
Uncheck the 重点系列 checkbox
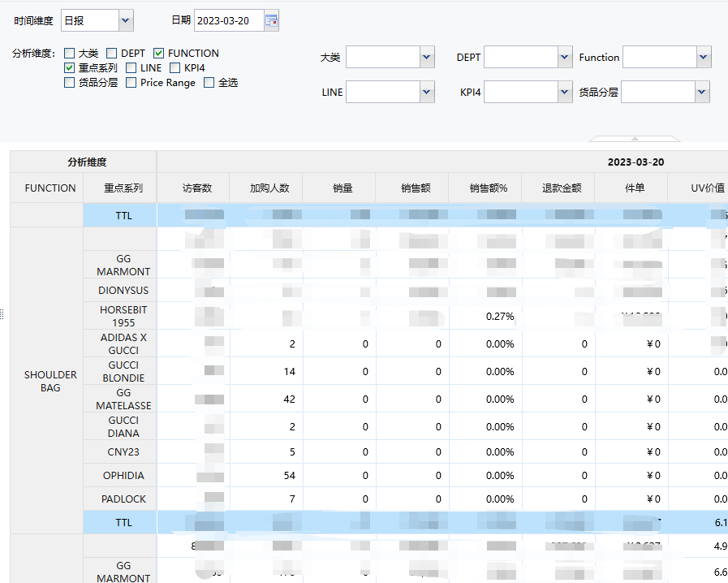pyautogui.click(x=69, y=68)
